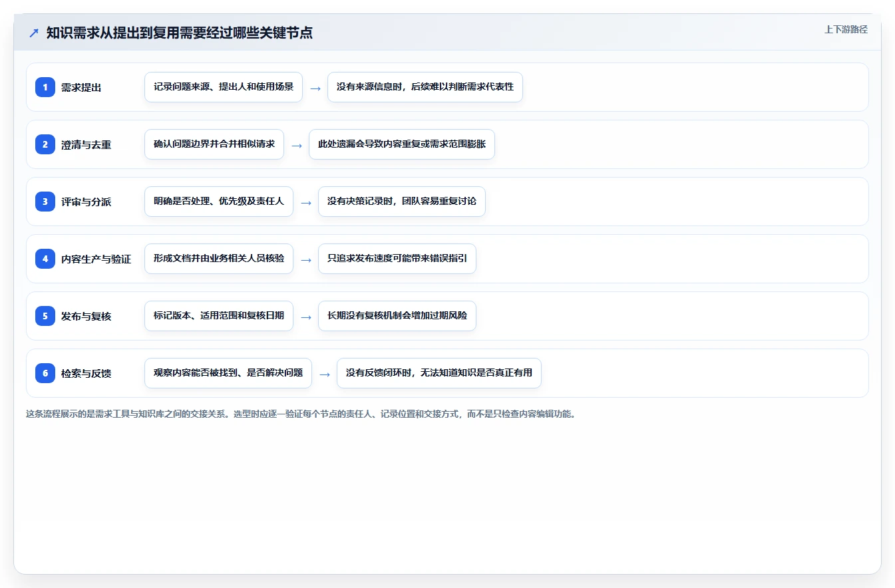Select the page title 知识需求从提出到复用需要经过哪些关键节点
This screenshot has height=588, width=895.
tap(180, 33)
